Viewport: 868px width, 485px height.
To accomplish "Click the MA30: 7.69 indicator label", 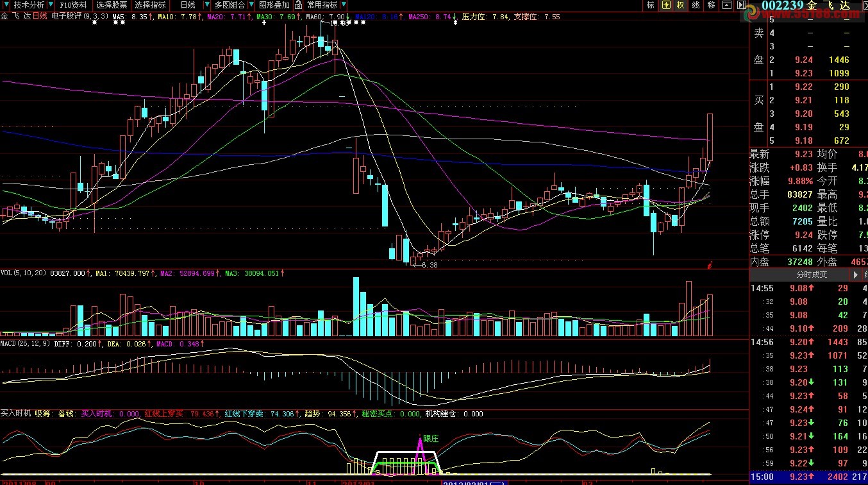I will coord(277,17).
